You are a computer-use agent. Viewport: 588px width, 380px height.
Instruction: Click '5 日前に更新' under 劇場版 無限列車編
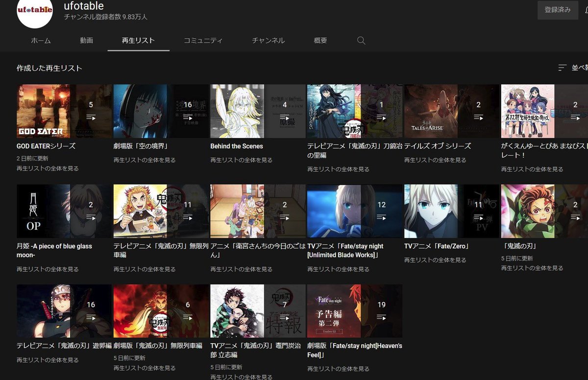(129, 358)
